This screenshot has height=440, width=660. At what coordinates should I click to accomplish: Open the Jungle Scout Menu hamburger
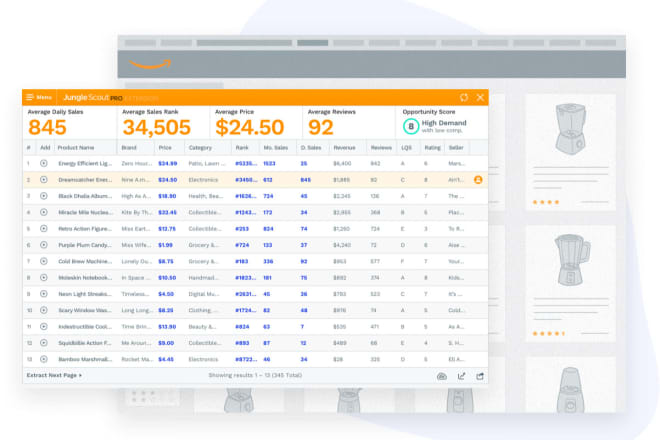[39, 97]
